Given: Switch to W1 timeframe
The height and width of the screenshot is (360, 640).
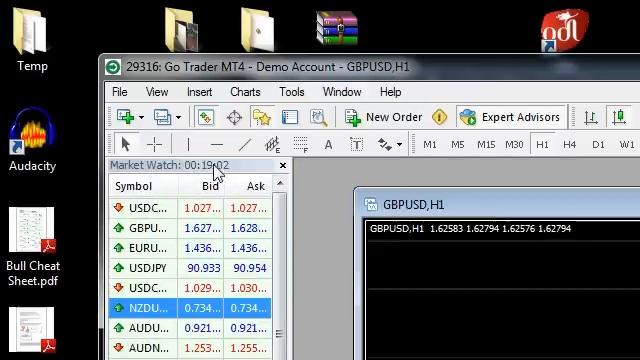Looking at the screenshot, I should click(x=627, y=144).
